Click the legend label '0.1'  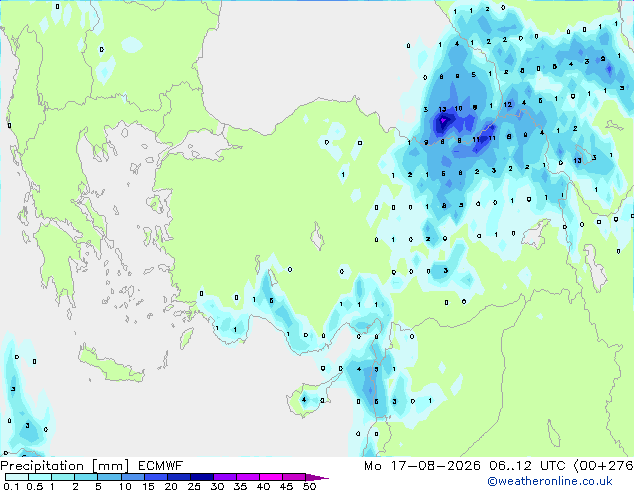pos(11,486)
